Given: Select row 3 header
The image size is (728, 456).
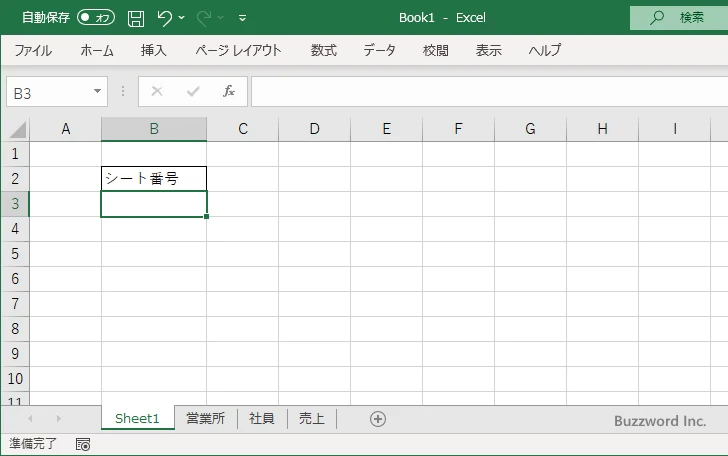Looking at the screenshot, I should [x=15, y=204].
